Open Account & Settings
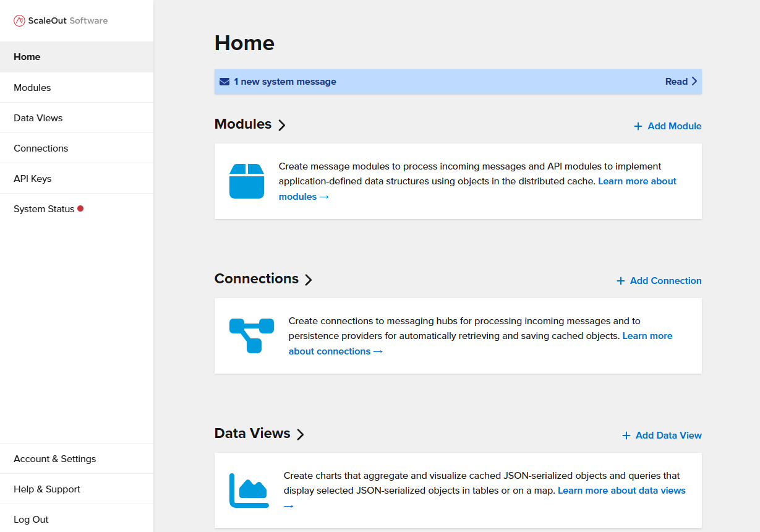Viewport: 760px width, 532px height. coord(55,459)
